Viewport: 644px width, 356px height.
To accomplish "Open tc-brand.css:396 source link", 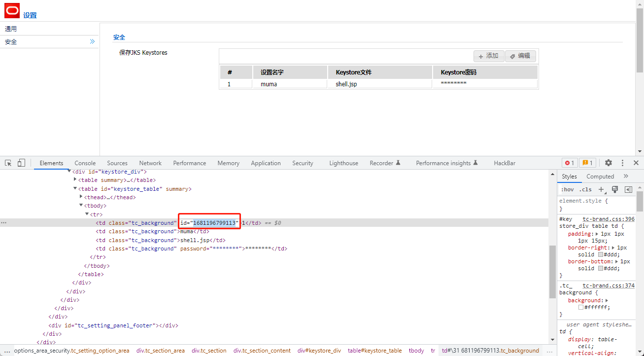I will click(x=609, y=219).
